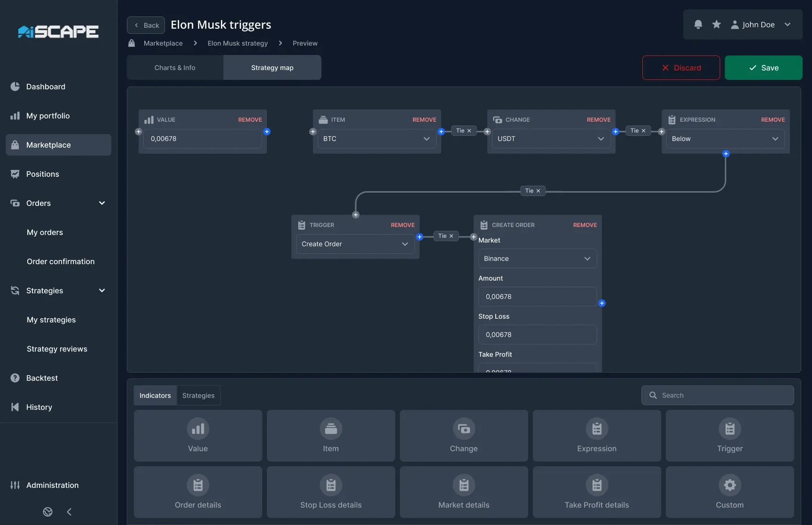Click the input connector on Value node
This screenshot has width=812, height=525.
click(139, 132)
